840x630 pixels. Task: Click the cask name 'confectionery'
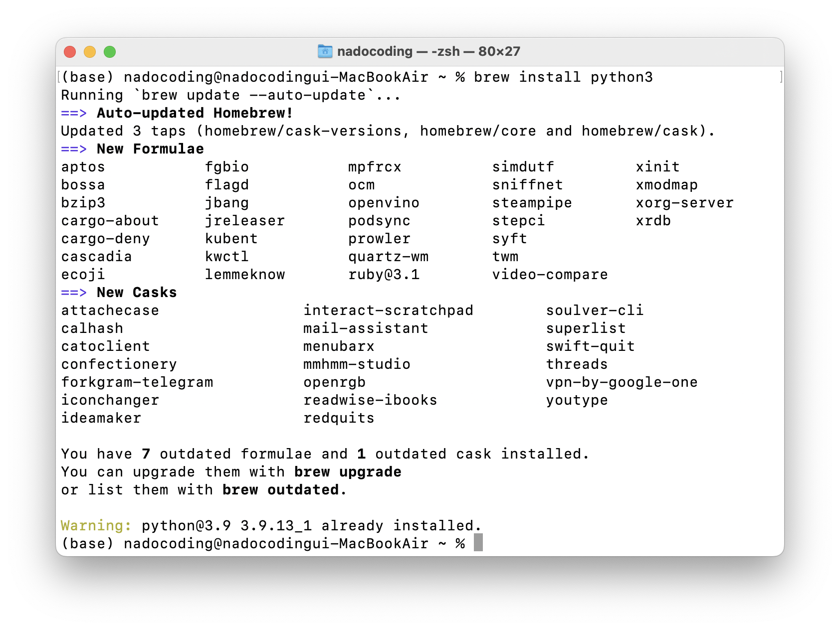coord(119,364)
